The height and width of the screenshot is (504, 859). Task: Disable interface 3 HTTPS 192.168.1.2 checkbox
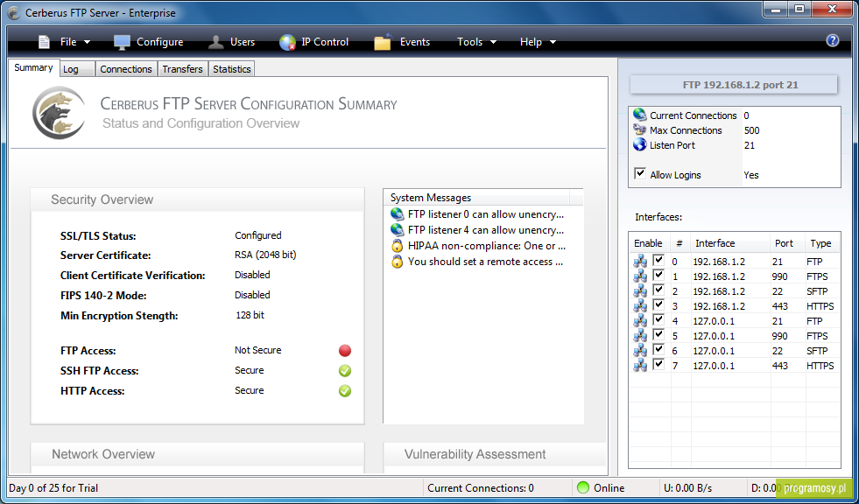658,304
